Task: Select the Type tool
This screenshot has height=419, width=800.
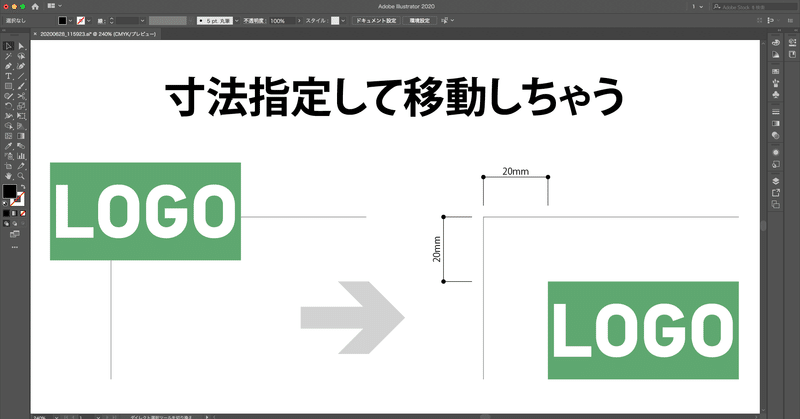Action: click(8, 76)
